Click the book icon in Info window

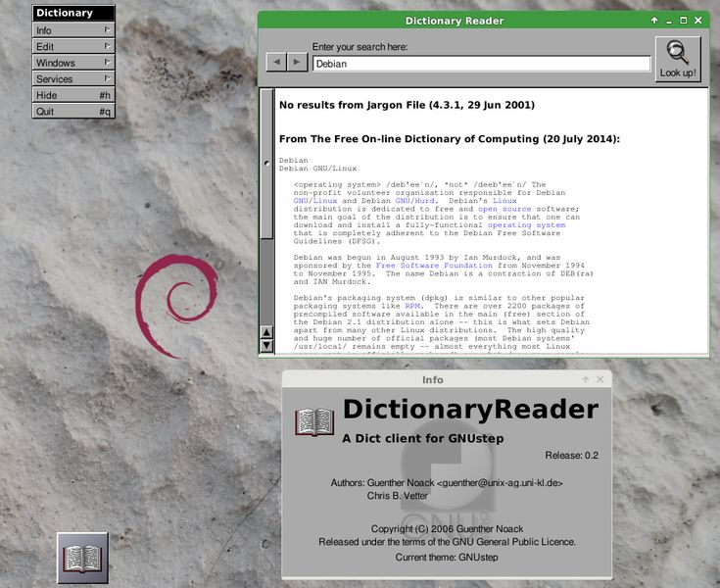(314, 422)
